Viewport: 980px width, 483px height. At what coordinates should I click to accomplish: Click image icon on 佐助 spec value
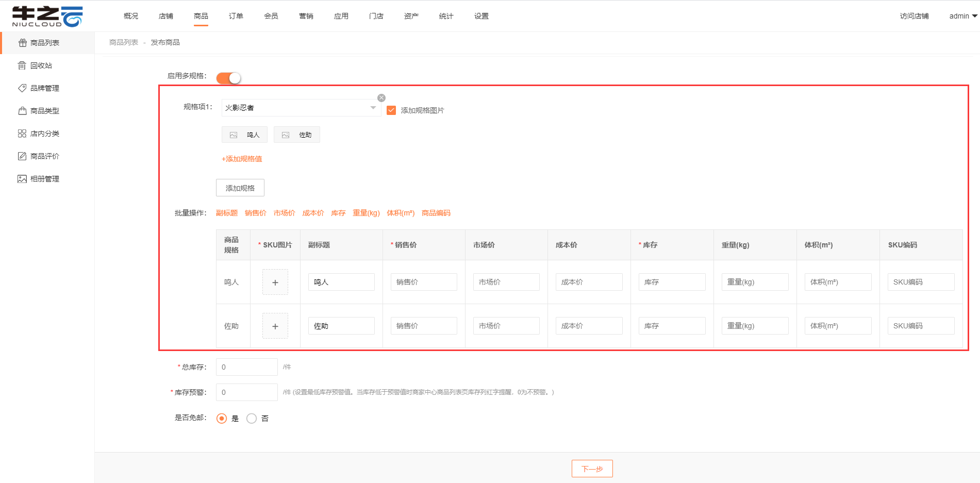pos(286,135)
